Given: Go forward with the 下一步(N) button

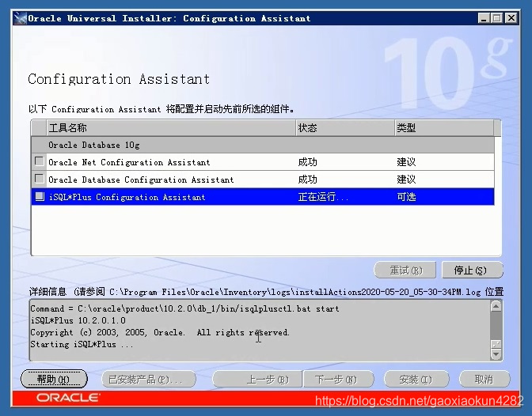Looking at the screenshot, I should 338,379.
